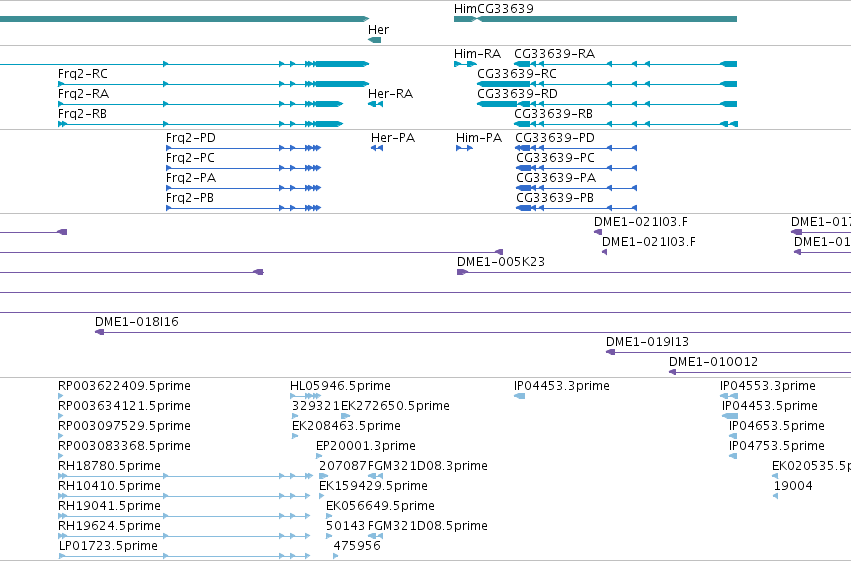This screenshot has height=561, width=851.
Task: Open the DME1-019I13 BAC label
Action: [x=647, y=342]
